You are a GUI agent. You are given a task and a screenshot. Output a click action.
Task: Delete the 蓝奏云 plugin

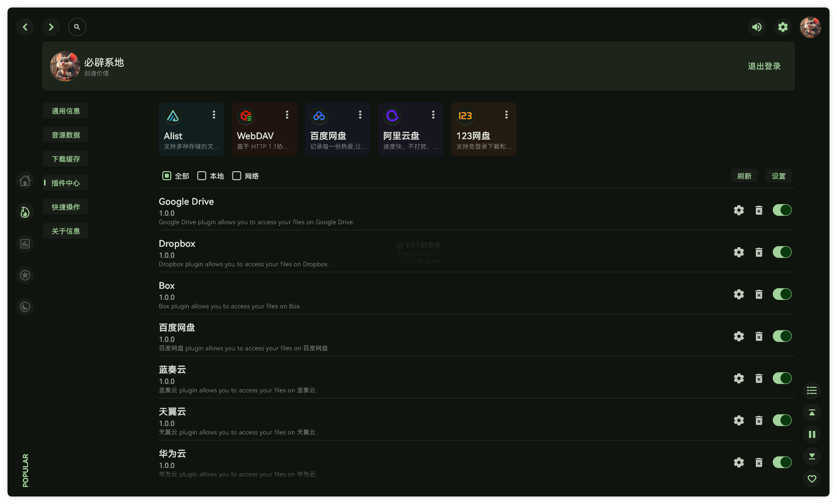(x=759, y=378)
